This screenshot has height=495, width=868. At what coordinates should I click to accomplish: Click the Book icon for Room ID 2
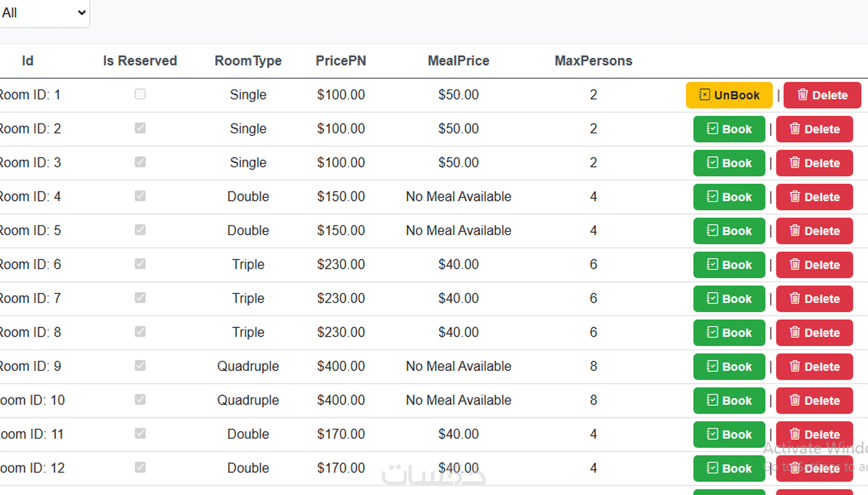point(712,129)
